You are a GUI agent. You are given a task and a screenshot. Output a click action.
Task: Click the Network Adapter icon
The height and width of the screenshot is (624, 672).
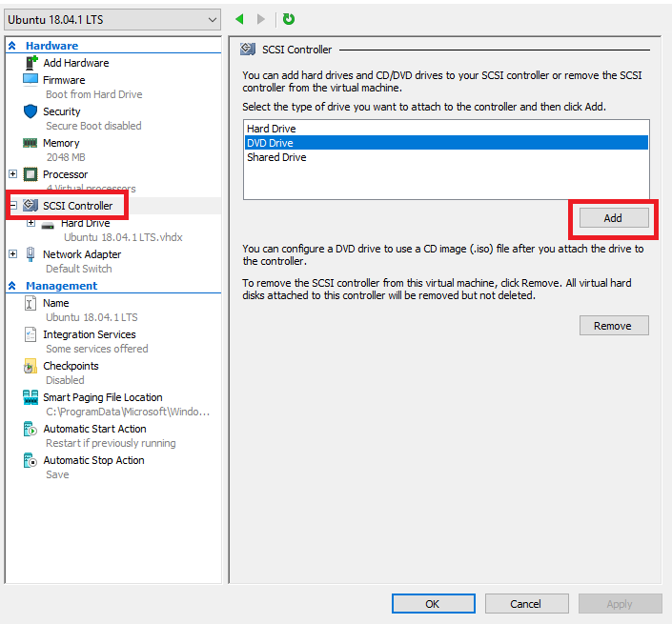point(31,254)
